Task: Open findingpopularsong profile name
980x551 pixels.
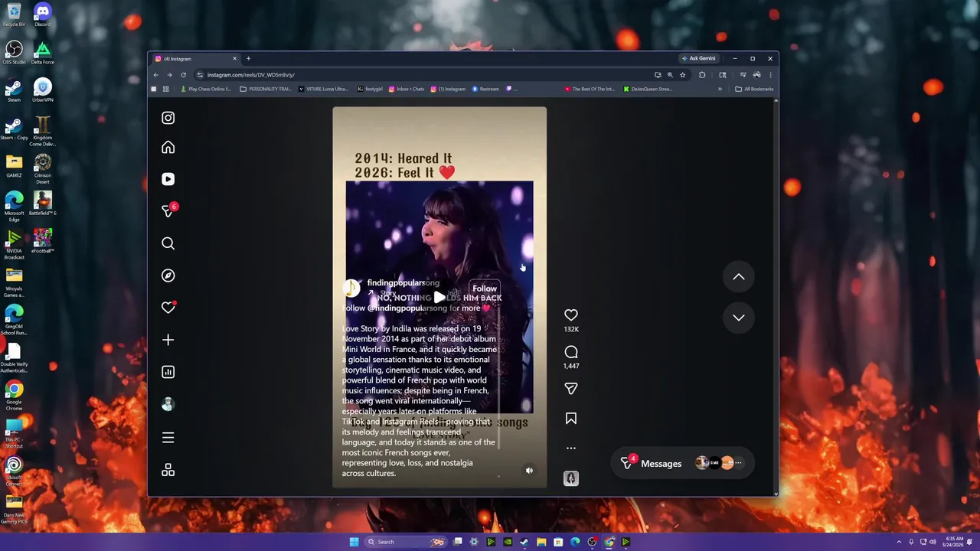Action: [403, 283]
